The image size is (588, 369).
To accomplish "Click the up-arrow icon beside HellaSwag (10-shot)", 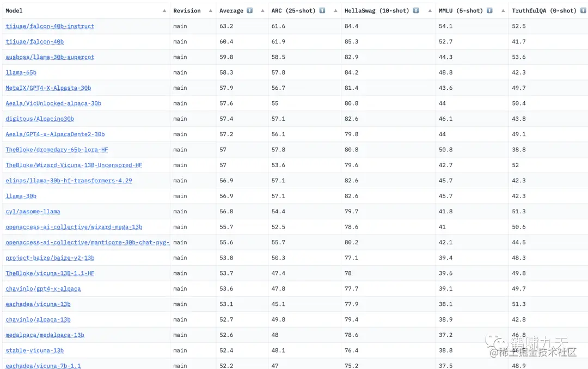I will (416, 10).
